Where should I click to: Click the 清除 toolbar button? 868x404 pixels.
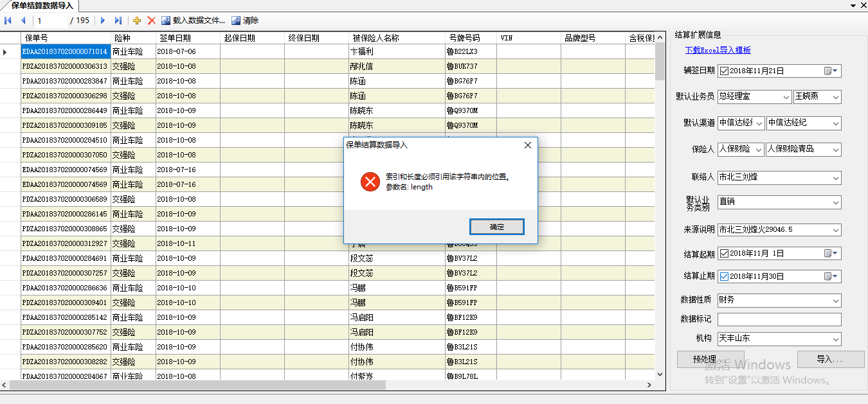[245, 21]
